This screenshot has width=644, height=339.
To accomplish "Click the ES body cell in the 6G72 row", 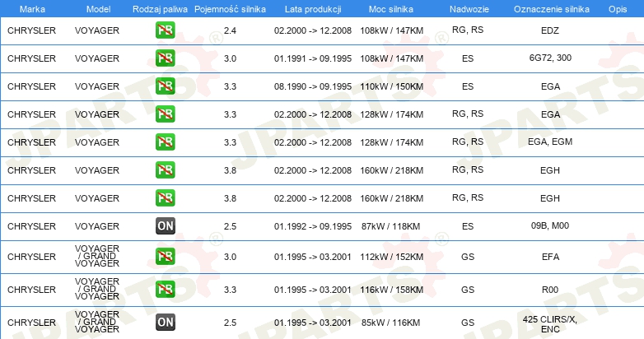I will point(468,58).
